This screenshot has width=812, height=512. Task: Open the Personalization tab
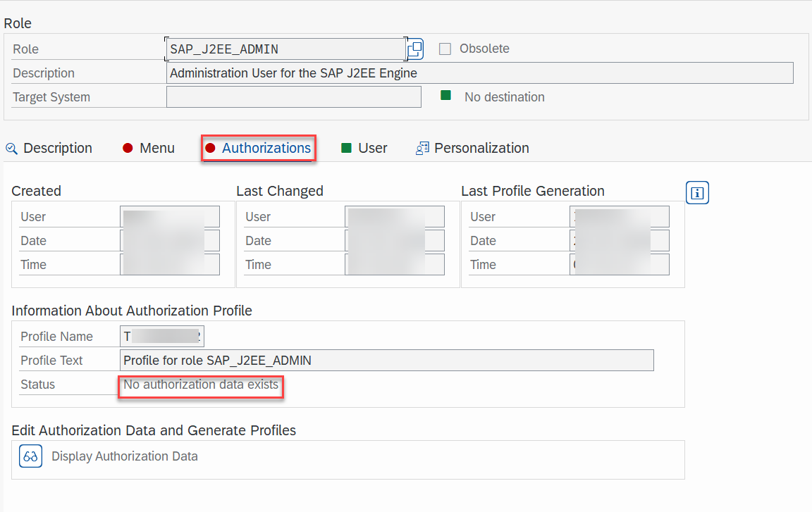click(x=481, y=148)
